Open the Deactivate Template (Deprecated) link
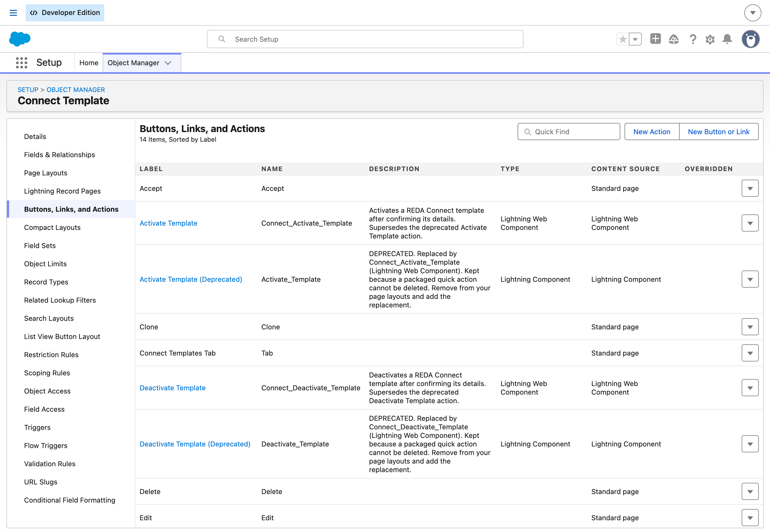Screen dimensions: 770x532 coord(195,444)
